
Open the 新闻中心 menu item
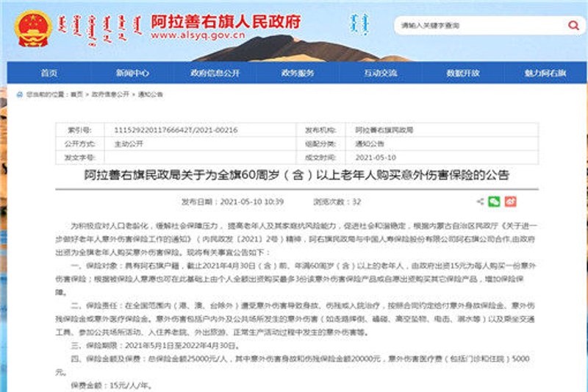[132, 73]
